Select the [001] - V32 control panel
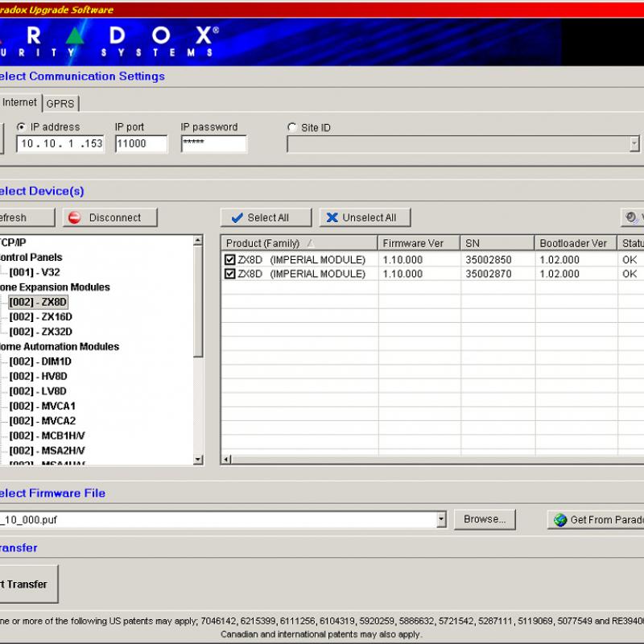644x644 pixels. [x=35, y=272]
